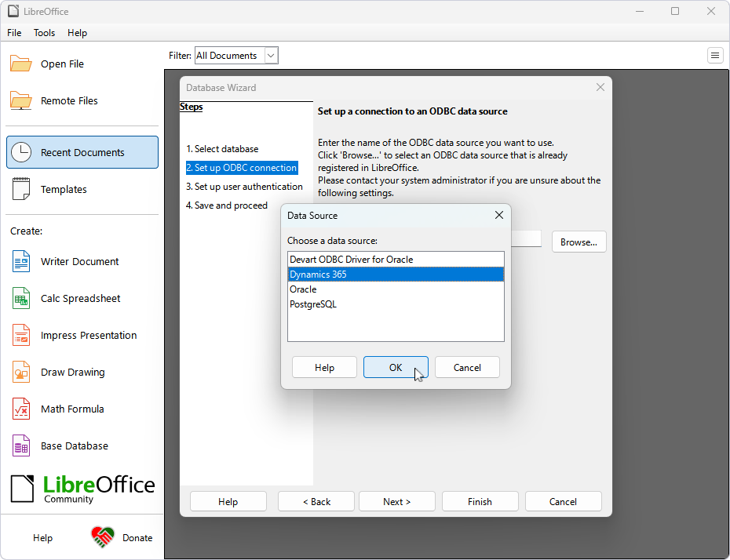Viewport: 730px width, 560px height.
Task: Click the Math Formula icon
Action: click(21, 409)
